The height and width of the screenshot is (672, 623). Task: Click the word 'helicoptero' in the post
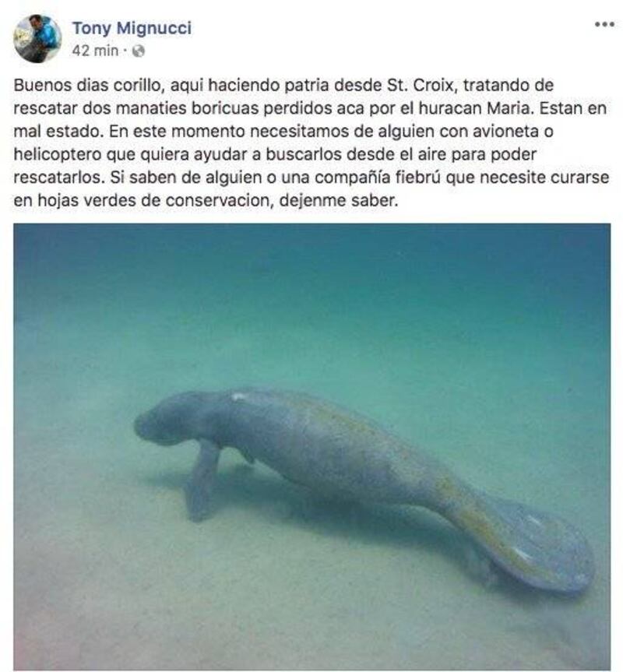58,154
